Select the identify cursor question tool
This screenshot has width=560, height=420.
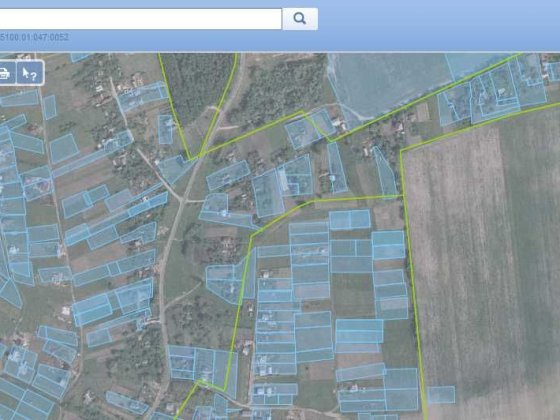coord(30,73)
